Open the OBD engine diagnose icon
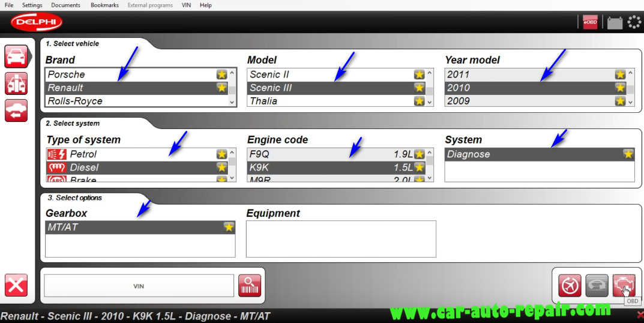644x323 pixels. point(624,286)
